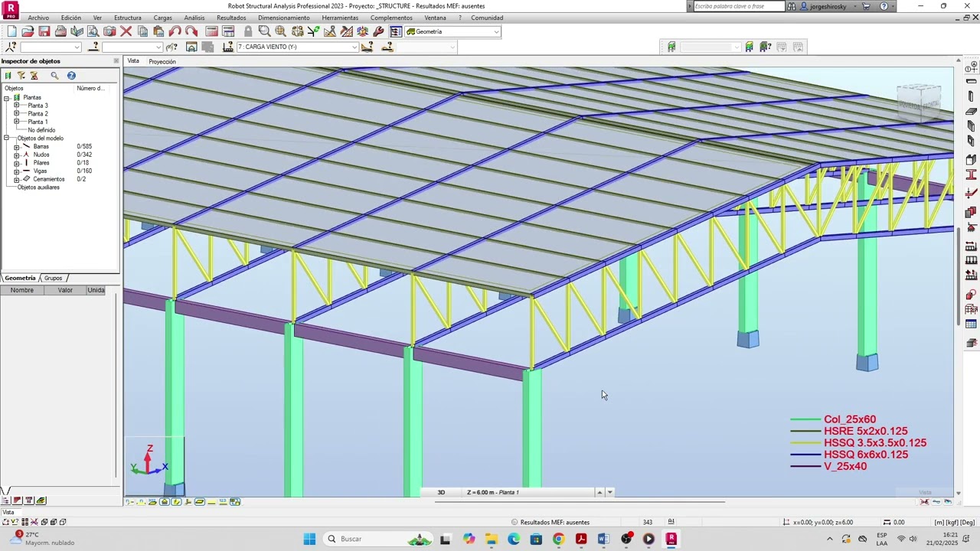Activate the zoom window magnifier icon
Image resolution: width=980 pixels, height=551 pixels.
264,31
